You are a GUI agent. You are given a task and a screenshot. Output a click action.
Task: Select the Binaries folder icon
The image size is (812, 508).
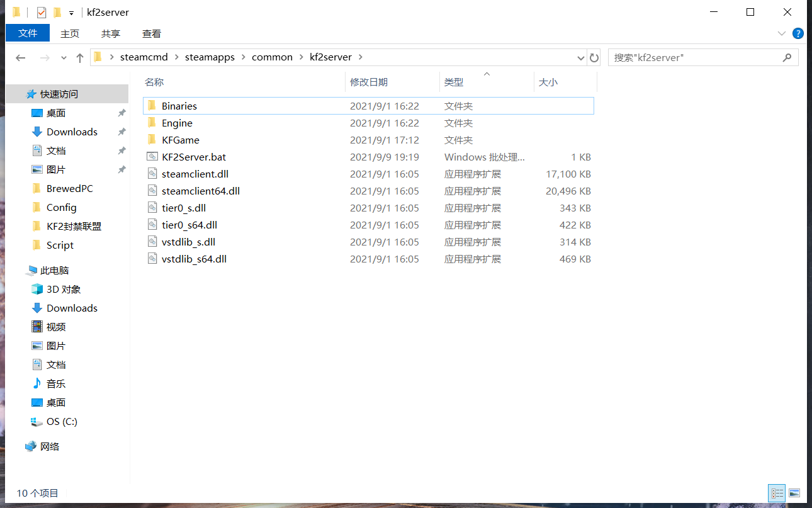click(151, 106)
